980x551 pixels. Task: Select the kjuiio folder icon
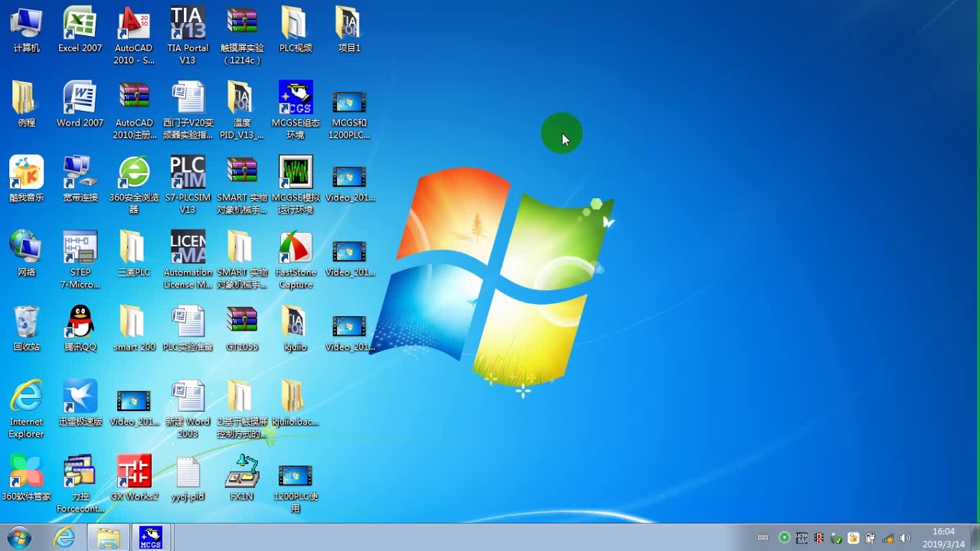pos(296,329)
